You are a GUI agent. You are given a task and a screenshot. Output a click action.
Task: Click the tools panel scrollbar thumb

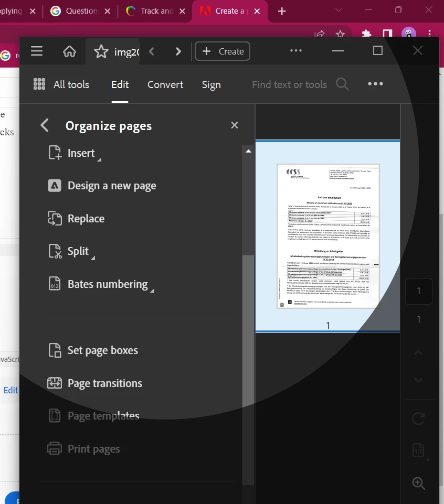click(x=248, y=370)
